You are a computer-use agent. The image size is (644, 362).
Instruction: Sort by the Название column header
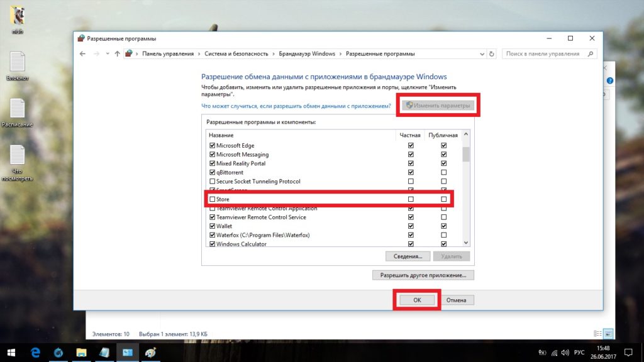(x=300, y=135)
